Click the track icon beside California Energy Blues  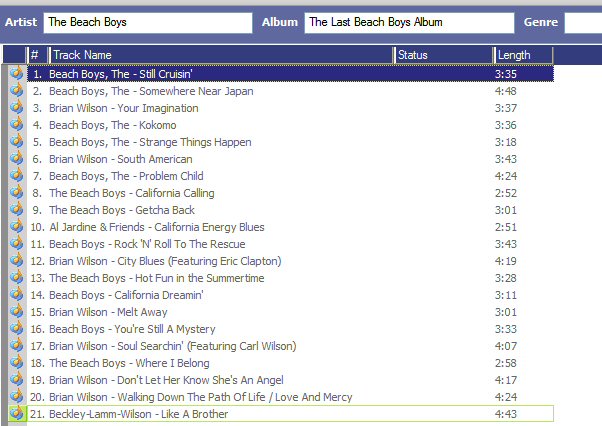(17, 226)
